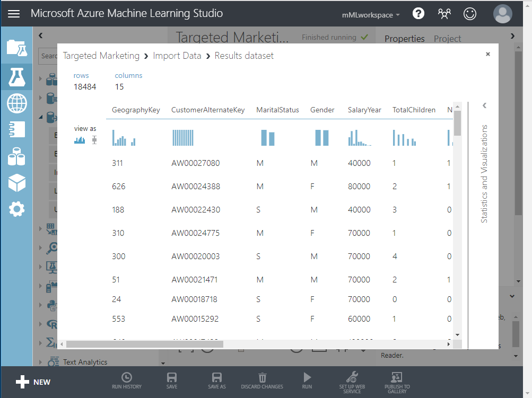Click the NEW button
The width and height of the screenshot is (532, 398).
point(33,382)
